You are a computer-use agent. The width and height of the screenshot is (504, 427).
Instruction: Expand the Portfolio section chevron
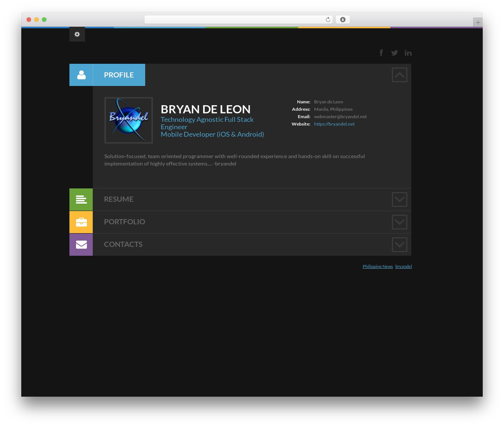(399, 222)
